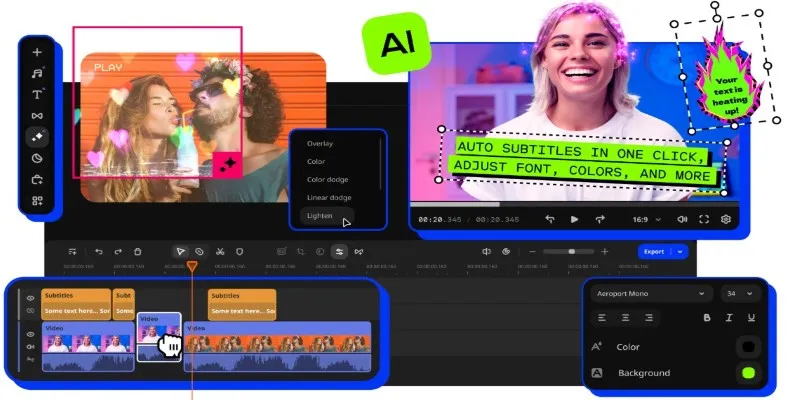Select the arrow pointer tool
The width and height of the screenshot is (800, 400).
(180, 252)
